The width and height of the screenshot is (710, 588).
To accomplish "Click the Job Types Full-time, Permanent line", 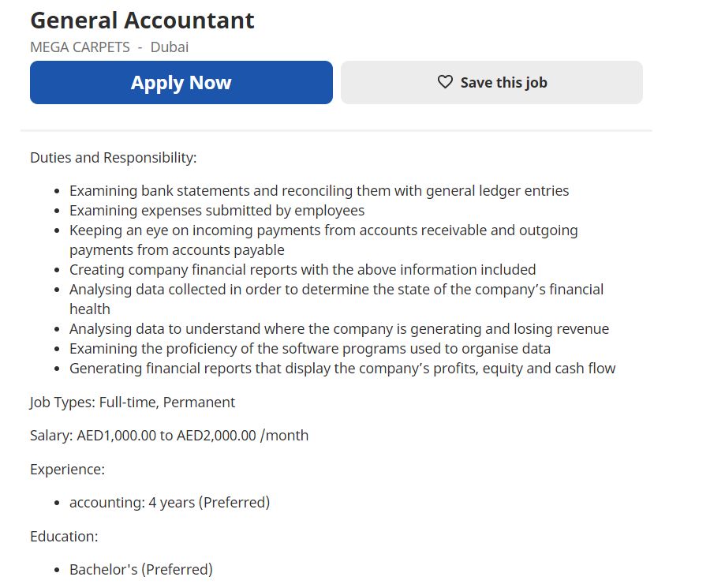I will point(133,402).
